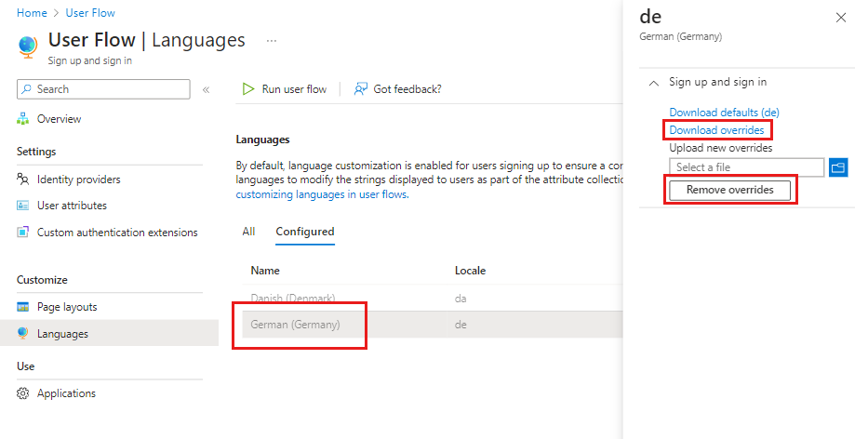Go to Home breadcrumb

pyautogui.click(x=32, y=13)
